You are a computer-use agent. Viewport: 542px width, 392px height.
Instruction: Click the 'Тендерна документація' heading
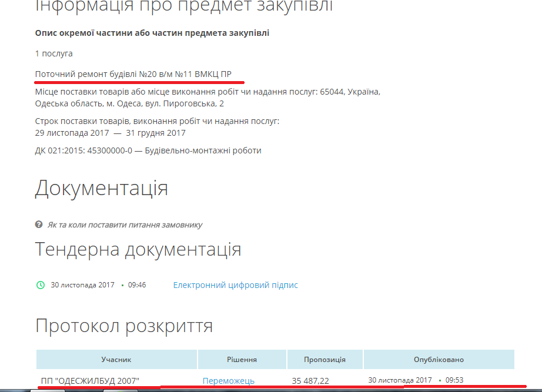[138, 249]
